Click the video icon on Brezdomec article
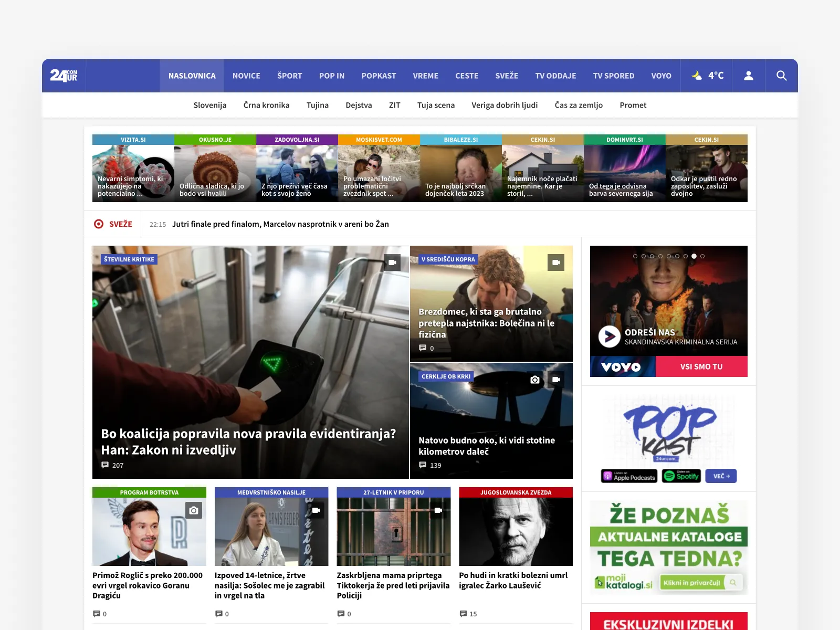This screenshot has width=840, height=630. point(556,262)
